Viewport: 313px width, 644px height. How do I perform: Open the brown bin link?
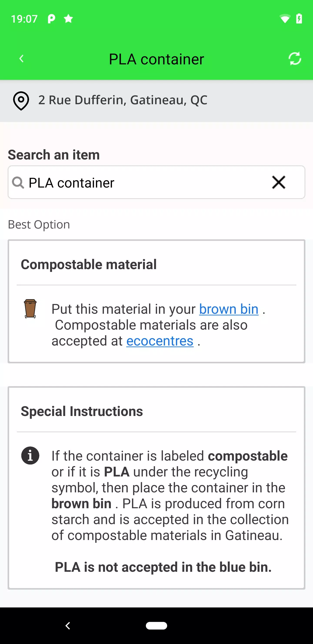coord(229,309)
